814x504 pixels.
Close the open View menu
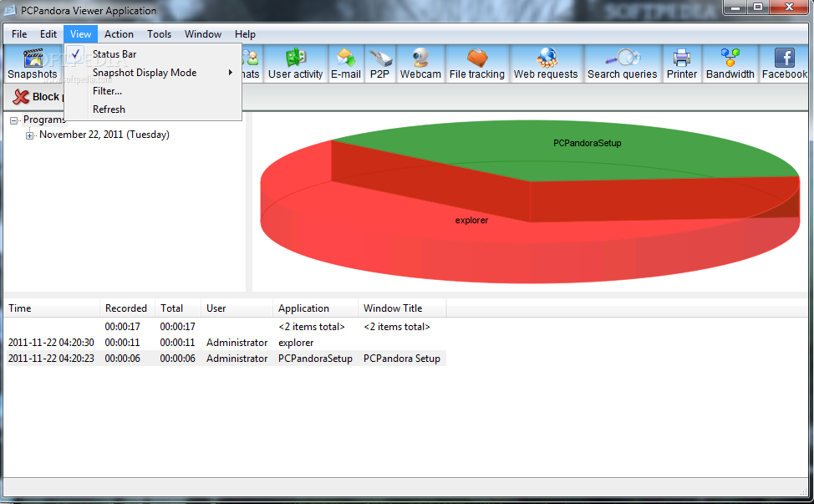pos(80,33)
